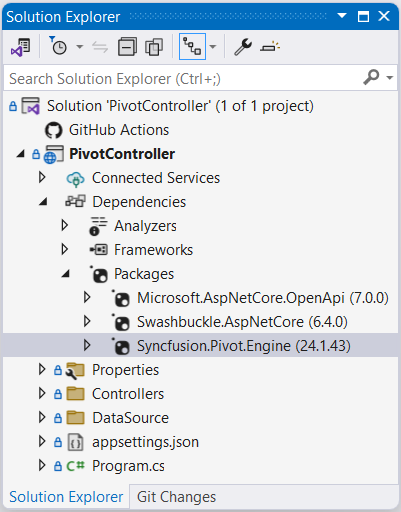Select DataSource folder
The width and height of the screenshot is (401, 512).
coord(130,418)
